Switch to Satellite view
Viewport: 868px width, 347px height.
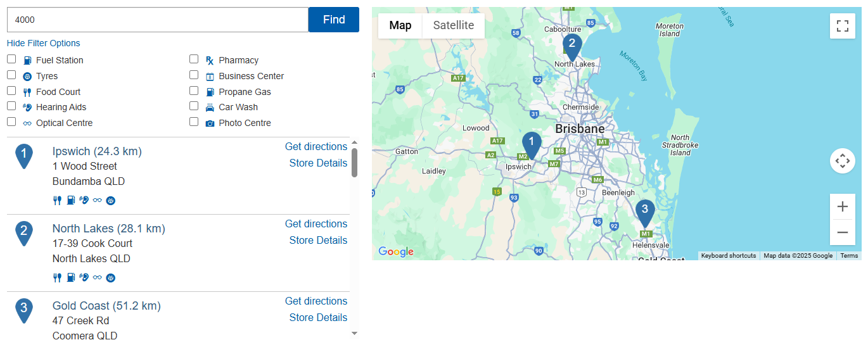454,25
